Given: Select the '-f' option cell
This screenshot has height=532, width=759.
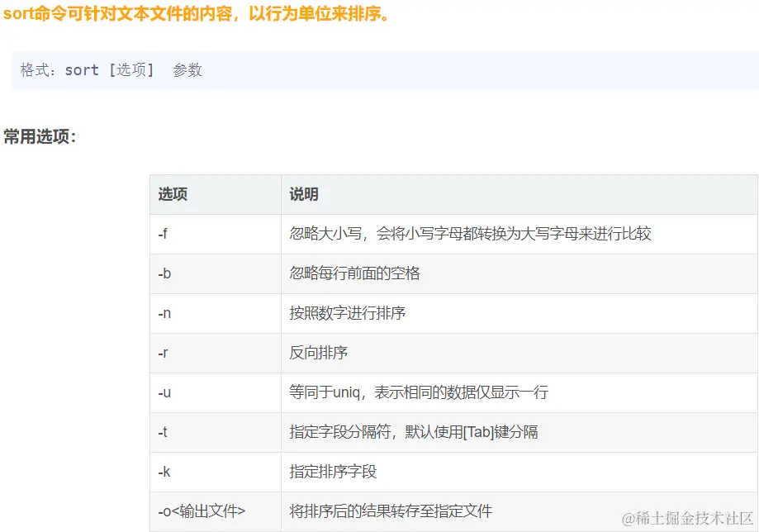Looking at the screenshot, I should pyautogui.click(x=216, y=235).
